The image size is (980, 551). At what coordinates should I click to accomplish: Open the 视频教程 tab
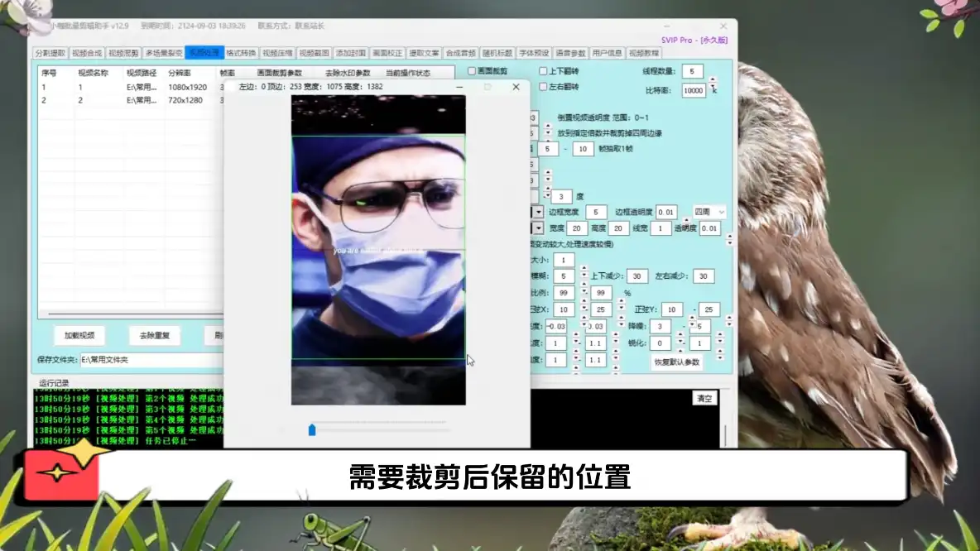tap(644, 53)
